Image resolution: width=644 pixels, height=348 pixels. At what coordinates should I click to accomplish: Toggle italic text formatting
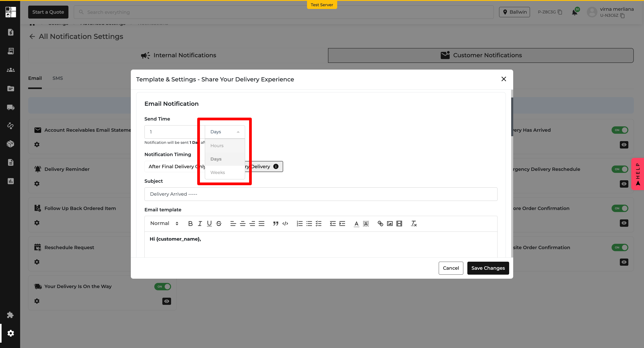point(200,223)
